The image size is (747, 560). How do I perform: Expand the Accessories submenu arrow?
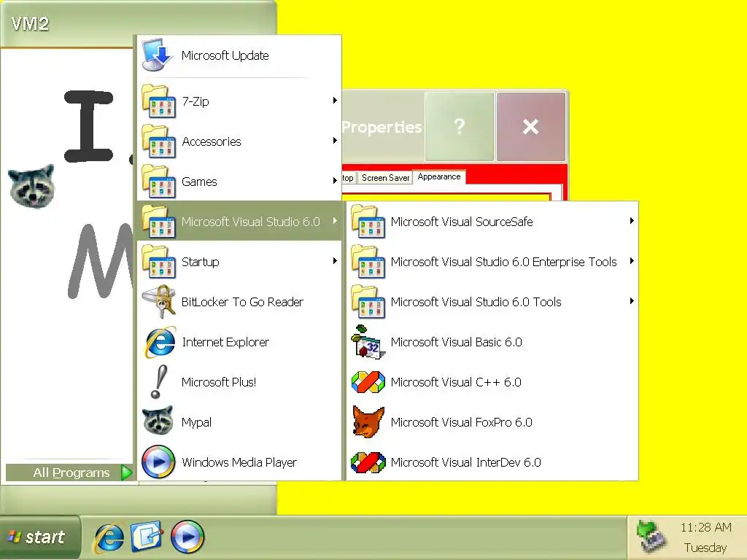(335, 141)
